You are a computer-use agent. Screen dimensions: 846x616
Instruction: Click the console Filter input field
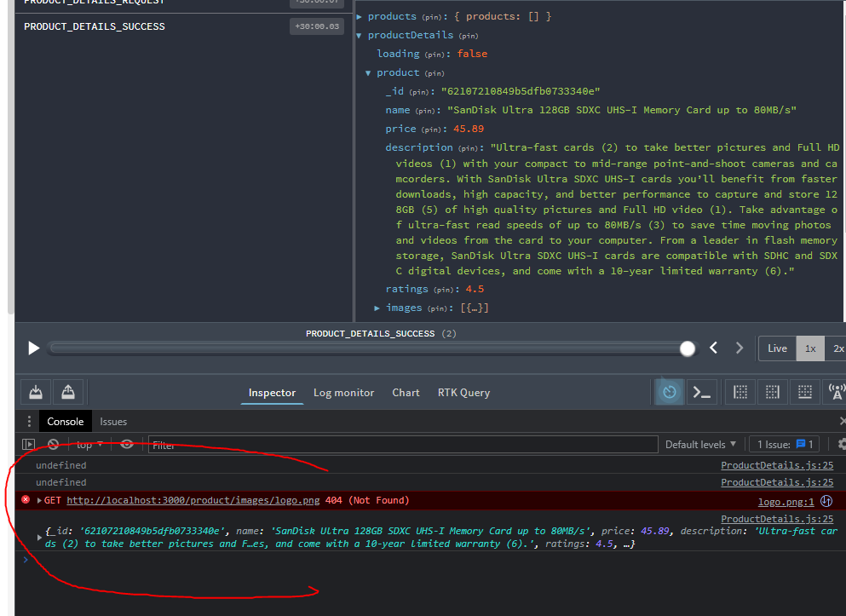point(403,445)
